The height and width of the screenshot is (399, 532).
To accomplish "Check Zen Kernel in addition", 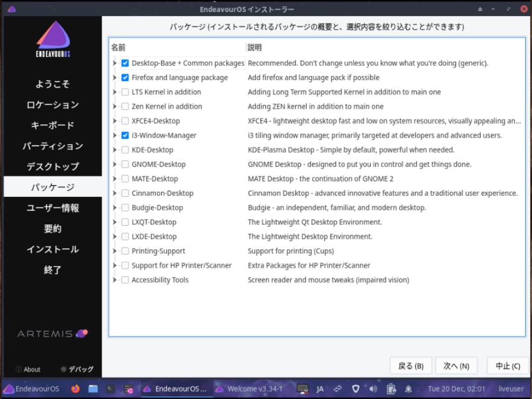I will [x=125, y=107].
